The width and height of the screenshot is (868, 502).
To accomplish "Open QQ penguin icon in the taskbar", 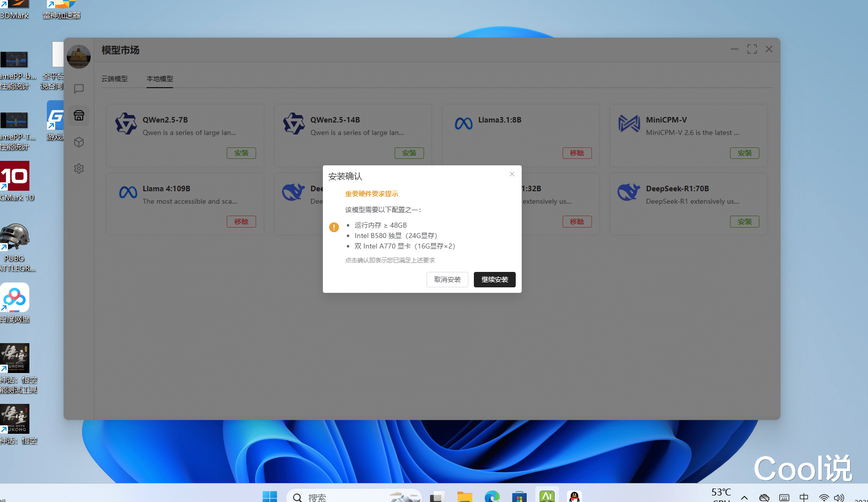I will coord(574,497).
